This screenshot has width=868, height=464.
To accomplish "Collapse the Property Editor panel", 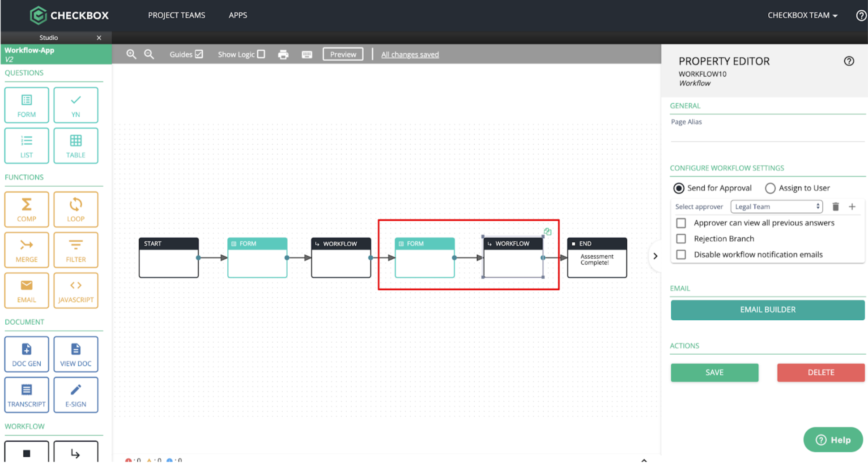I will [655, 256].
